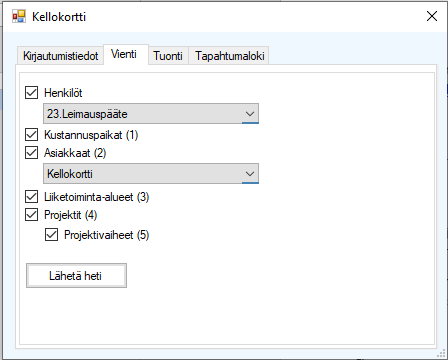Click the Kellokortti app icon in title bar

pyautogui.click(x=19, y=16)
